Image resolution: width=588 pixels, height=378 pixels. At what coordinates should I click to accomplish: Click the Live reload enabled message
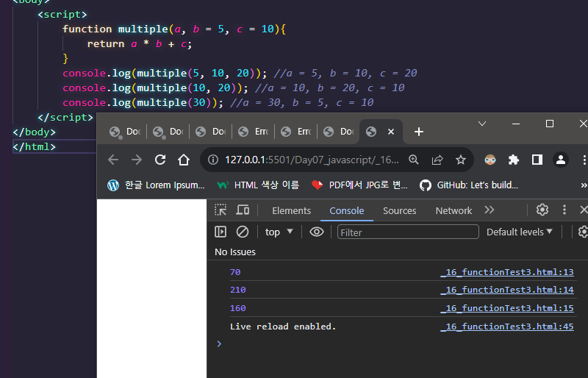[x=283, y=327]
